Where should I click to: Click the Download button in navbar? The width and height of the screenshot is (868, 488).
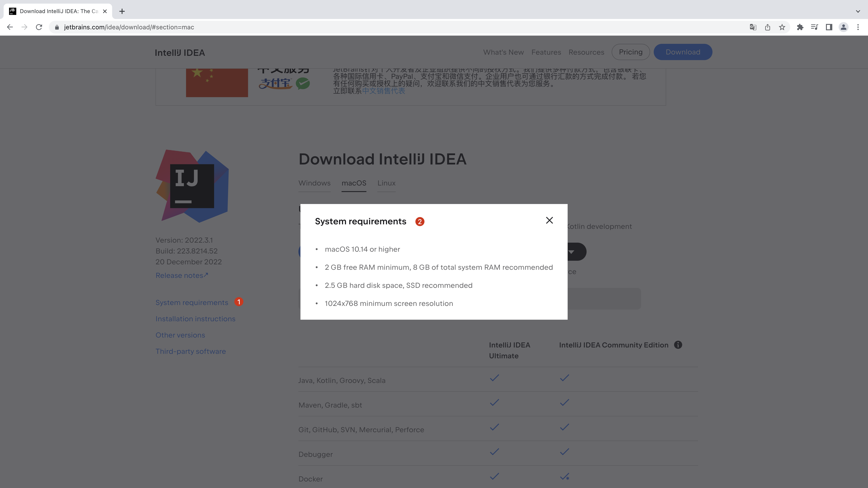pyautogui.click(x=682, y=52)
